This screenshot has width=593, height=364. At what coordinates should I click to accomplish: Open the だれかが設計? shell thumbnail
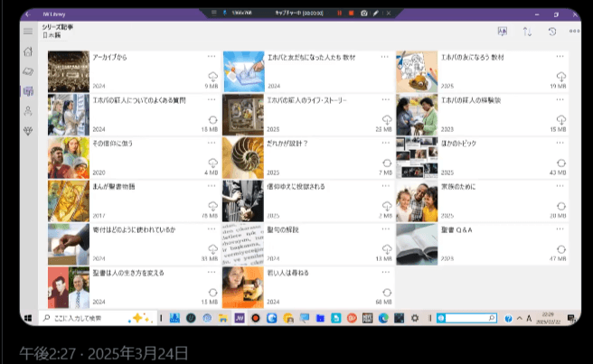tap(243, 158)
